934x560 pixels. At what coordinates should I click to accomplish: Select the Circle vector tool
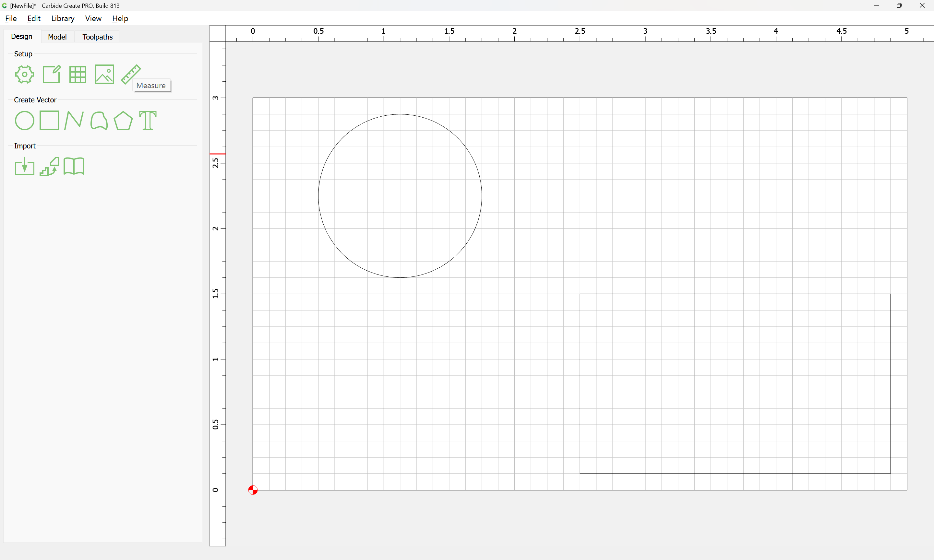click(25, 120)
